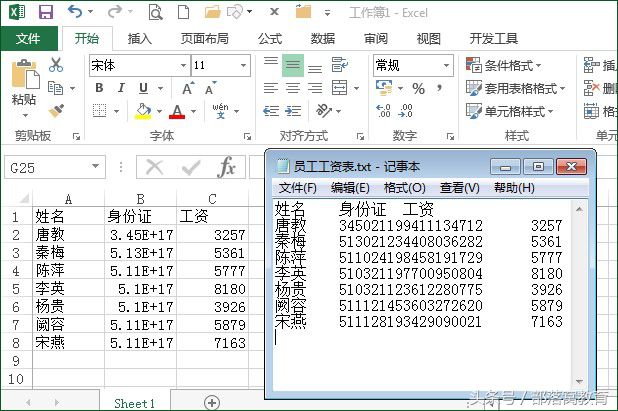Open number format dropdown 常规

pos(446,65)
